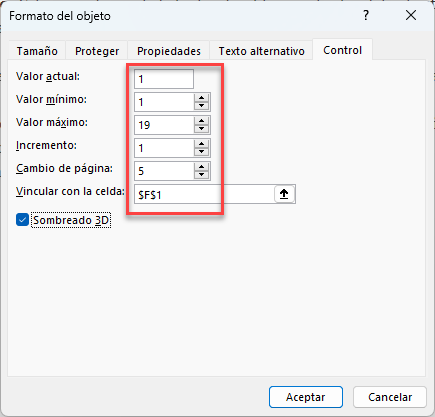Click the Vincular con la celda field
Image resolution: width=435 pixels, height=417 pixels.
[x=204, y=194]
